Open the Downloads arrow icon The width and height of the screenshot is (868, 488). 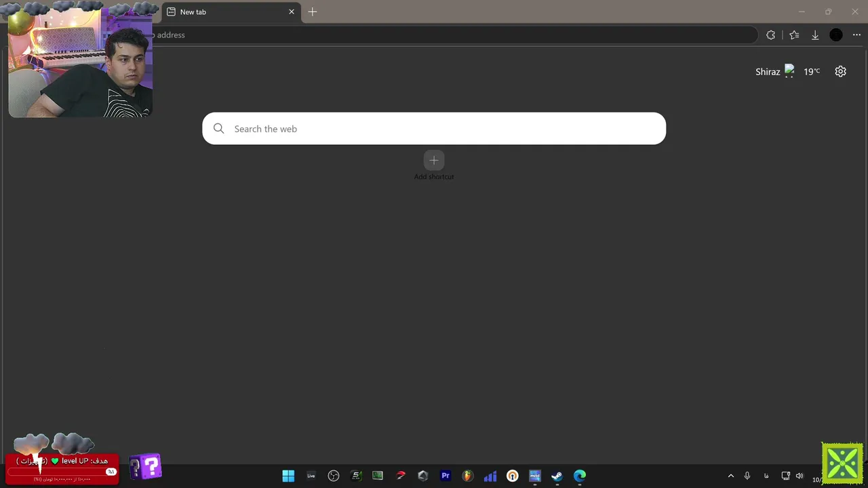point(815,35)
